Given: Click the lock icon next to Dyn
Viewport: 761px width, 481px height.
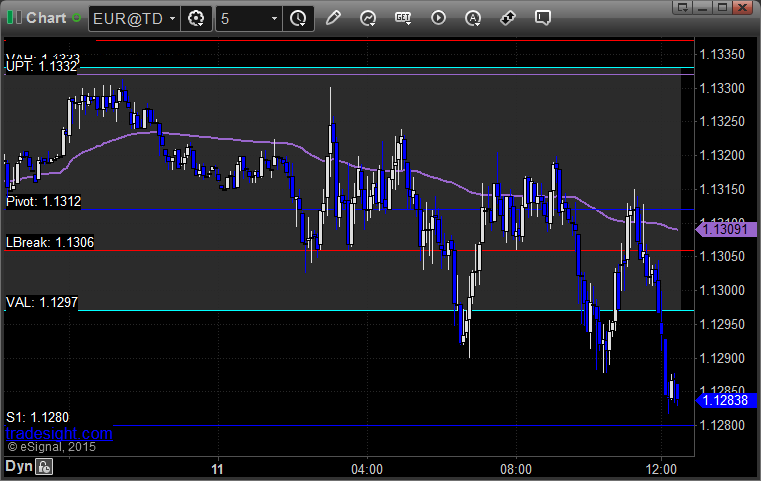Looking at the screenshot, I should tap(44, 467).
